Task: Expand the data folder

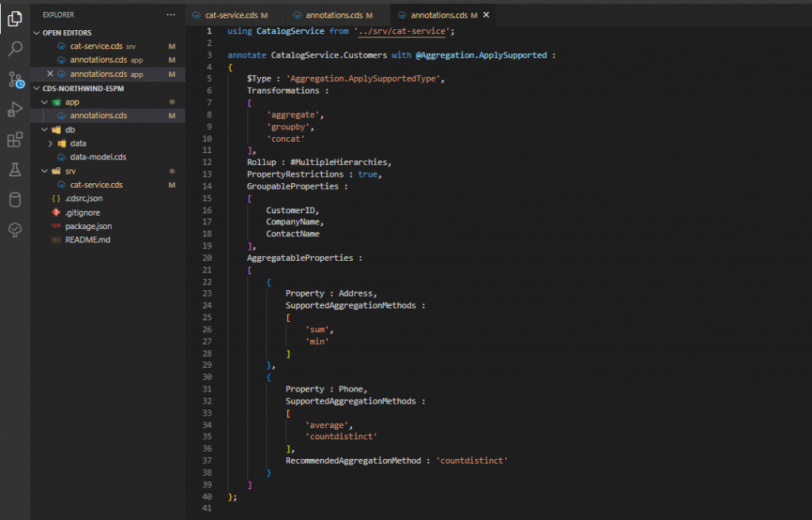Action: 50,143
